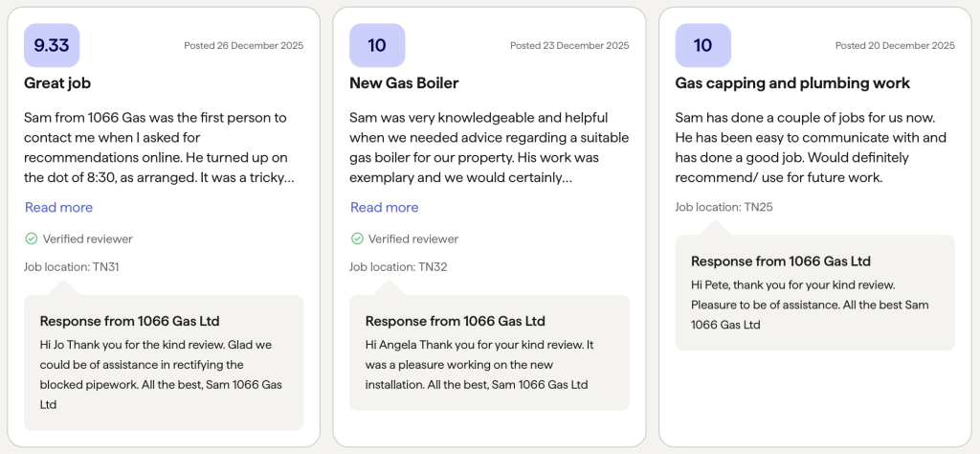
Task: Select the Gas capping and plumbing work heading
Action: click(792, 83)
